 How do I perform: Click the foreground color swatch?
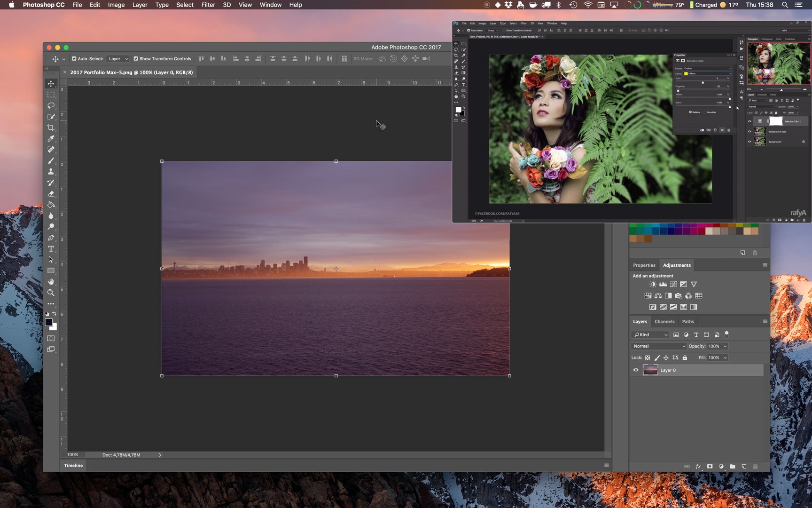48,322
